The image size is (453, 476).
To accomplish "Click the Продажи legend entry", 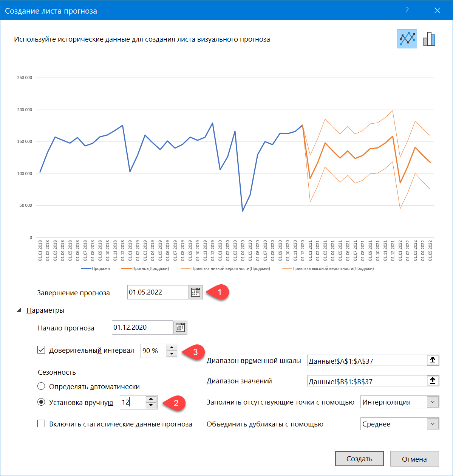I will click(x=96, y=268).
